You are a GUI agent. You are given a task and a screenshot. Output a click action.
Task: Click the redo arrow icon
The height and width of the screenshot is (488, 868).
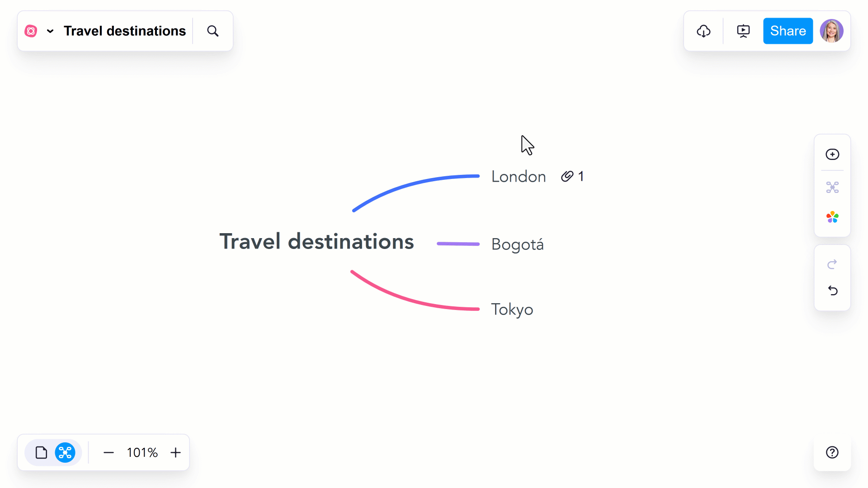tap(832, 264)
